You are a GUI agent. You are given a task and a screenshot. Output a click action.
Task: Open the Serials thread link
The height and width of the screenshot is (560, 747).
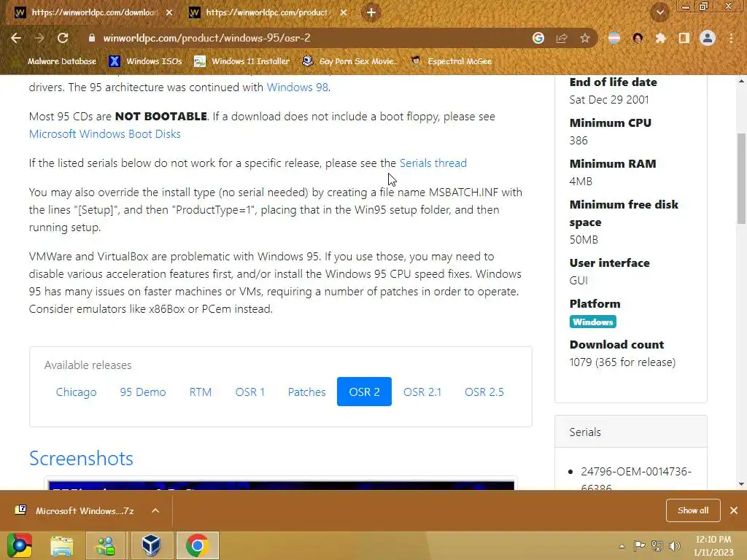click(x=433, y=163)
